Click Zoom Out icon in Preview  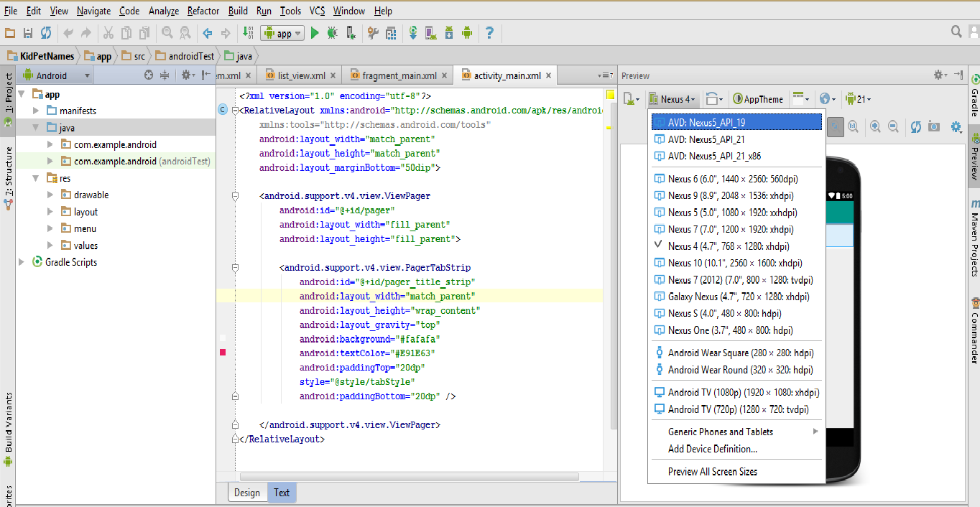point(893,126)
